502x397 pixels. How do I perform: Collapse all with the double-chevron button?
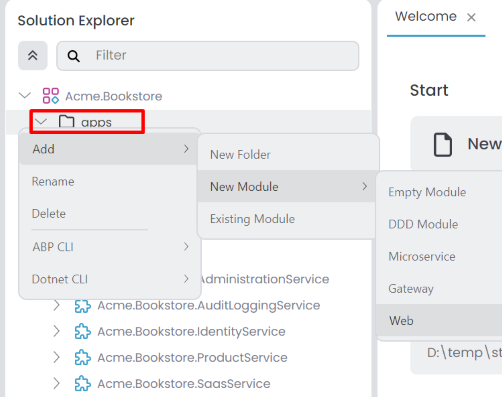pyautogui.click(x=33, y=55)
